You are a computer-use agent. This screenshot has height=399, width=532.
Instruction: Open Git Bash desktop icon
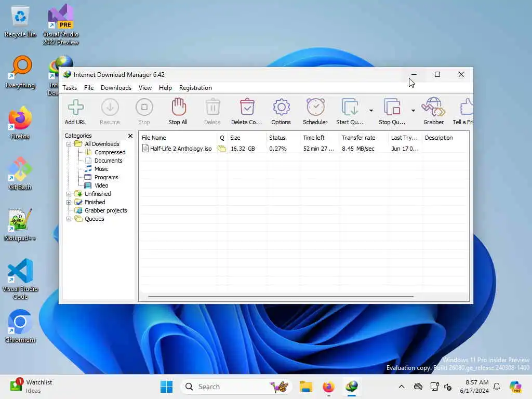20,174
